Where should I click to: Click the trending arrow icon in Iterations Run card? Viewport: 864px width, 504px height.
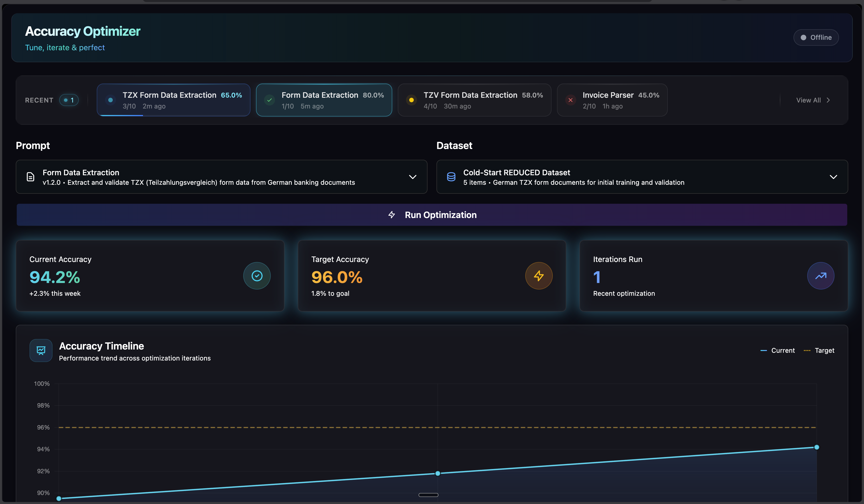click(820, 276)
